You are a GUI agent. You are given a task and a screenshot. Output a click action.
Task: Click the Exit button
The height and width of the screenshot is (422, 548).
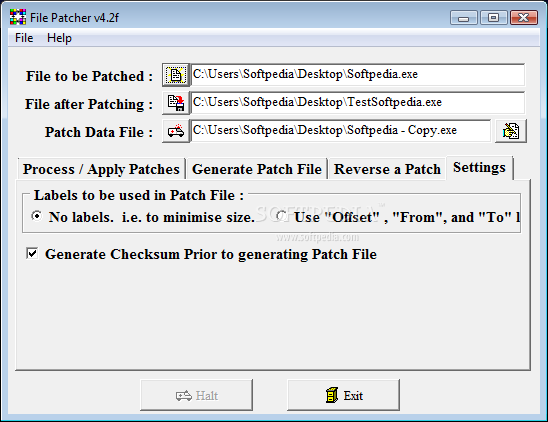click(x=344, y=395)
